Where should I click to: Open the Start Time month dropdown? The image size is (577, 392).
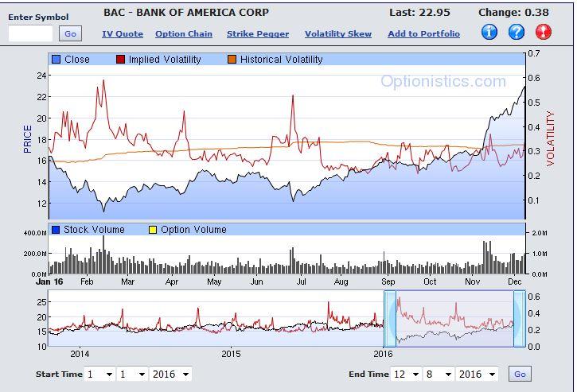(99, 374)
